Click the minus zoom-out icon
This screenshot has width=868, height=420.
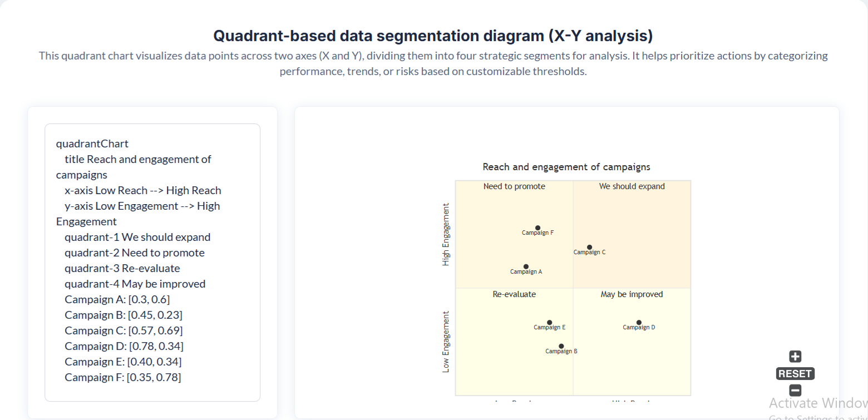[795, 391]
